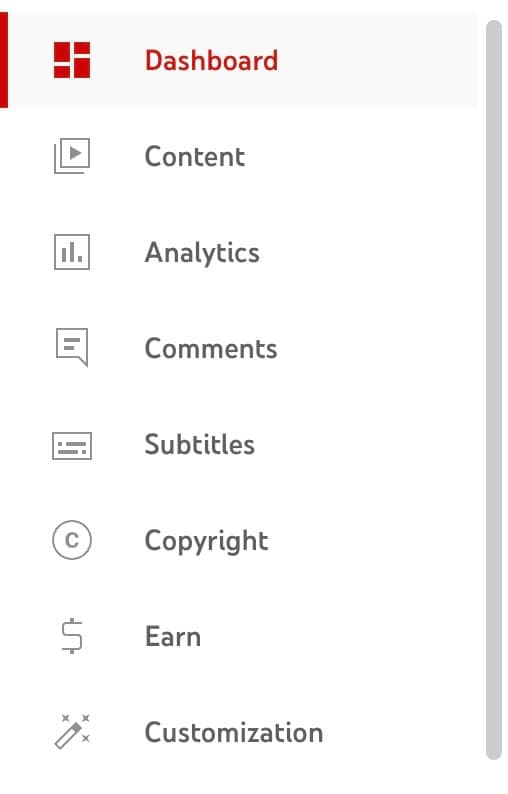The image size is (508, 794).
Task: Click the Analytics bar chart icon
Action: pyautogui.click(x=72, y=252)
